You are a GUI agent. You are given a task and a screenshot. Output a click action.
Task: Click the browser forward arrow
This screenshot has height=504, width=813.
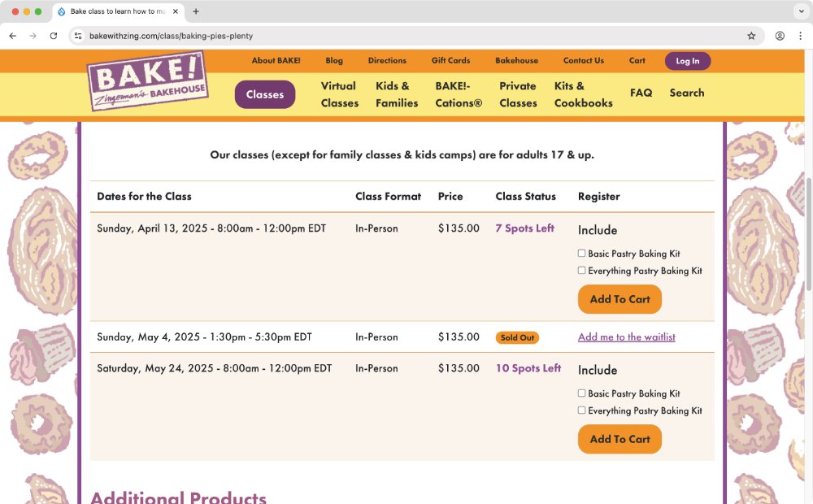[x=33, y=36]
